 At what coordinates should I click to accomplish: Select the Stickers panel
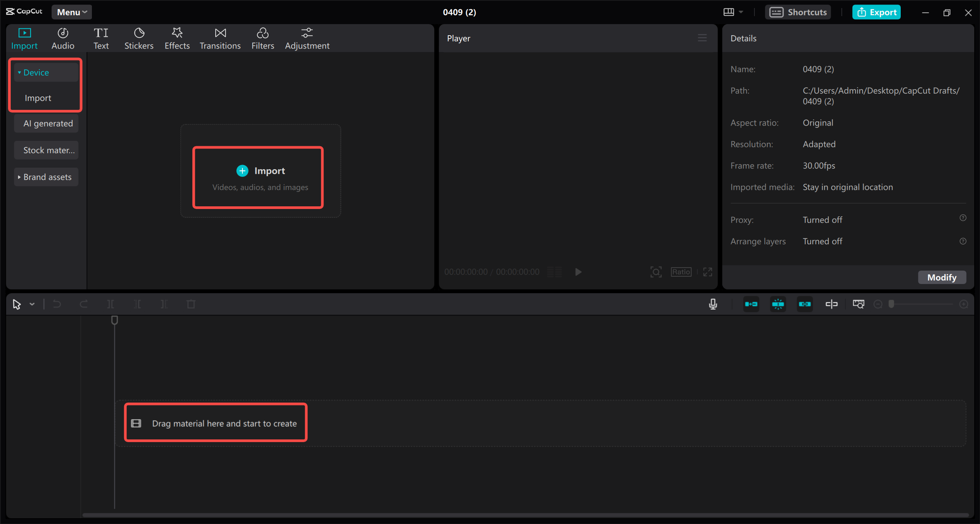tap(139, 38)
